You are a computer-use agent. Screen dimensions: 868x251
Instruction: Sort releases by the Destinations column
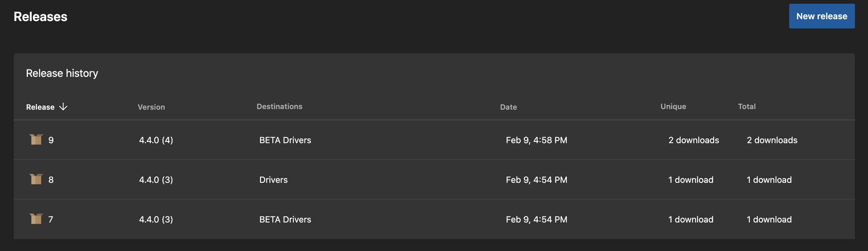[280, 106]
